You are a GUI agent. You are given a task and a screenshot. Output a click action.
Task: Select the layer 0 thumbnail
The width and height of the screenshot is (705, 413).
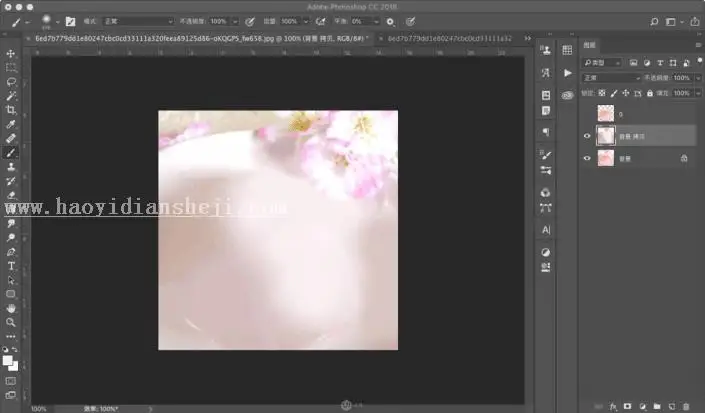[x=606, y=114]
